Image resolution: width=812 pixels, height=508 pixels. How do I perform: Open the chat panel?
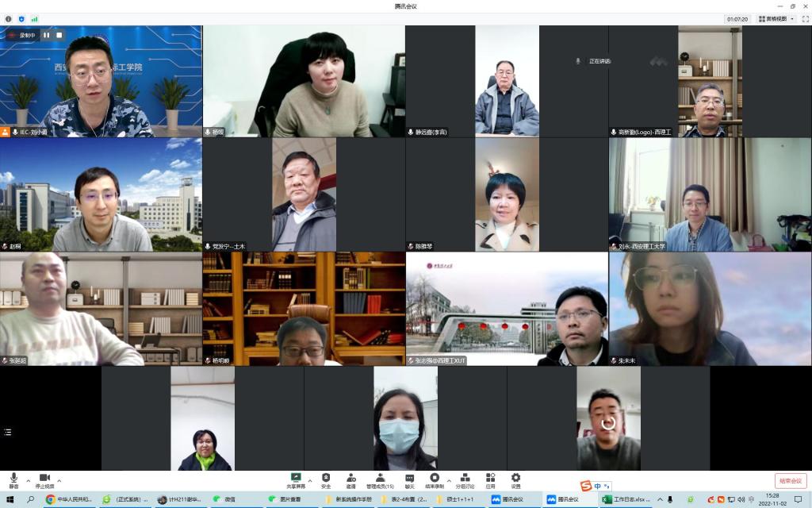pyautogui.click(x=409, y=479)
